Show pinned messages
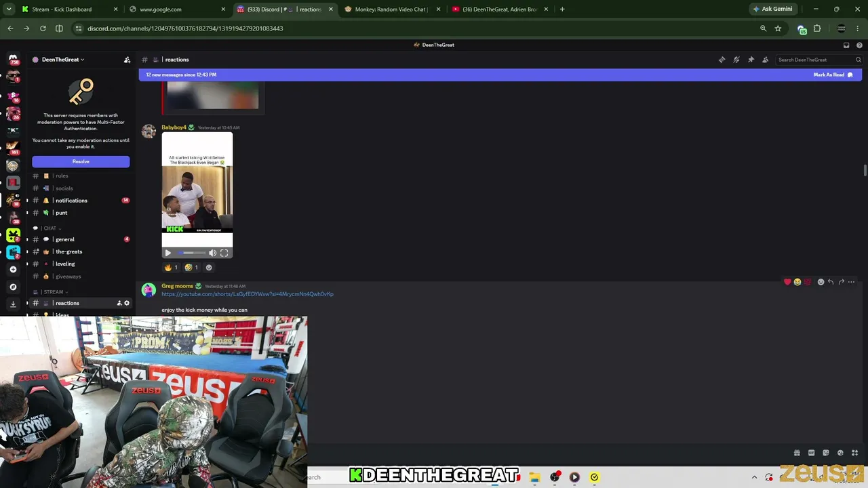This screenshot has width=868, height=488. coord(751,60)
